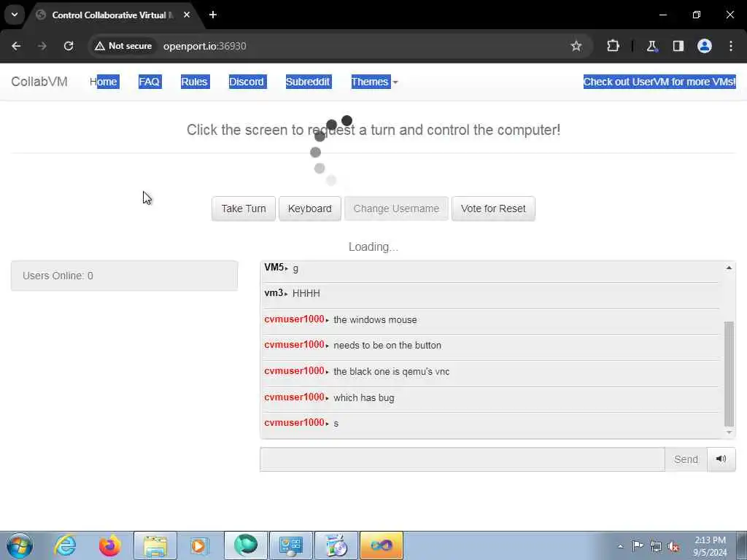The image size is (747, 560).
Task: Expand the Themes dropdown menu
Action: tap(374, 82)
